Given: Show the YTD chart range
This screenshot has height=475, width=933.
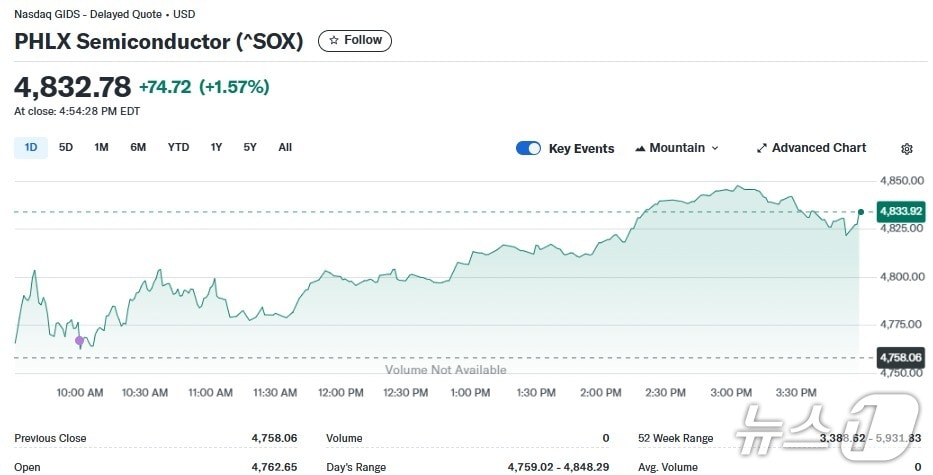Looking at the screenshot, I should tap(178, 148).
